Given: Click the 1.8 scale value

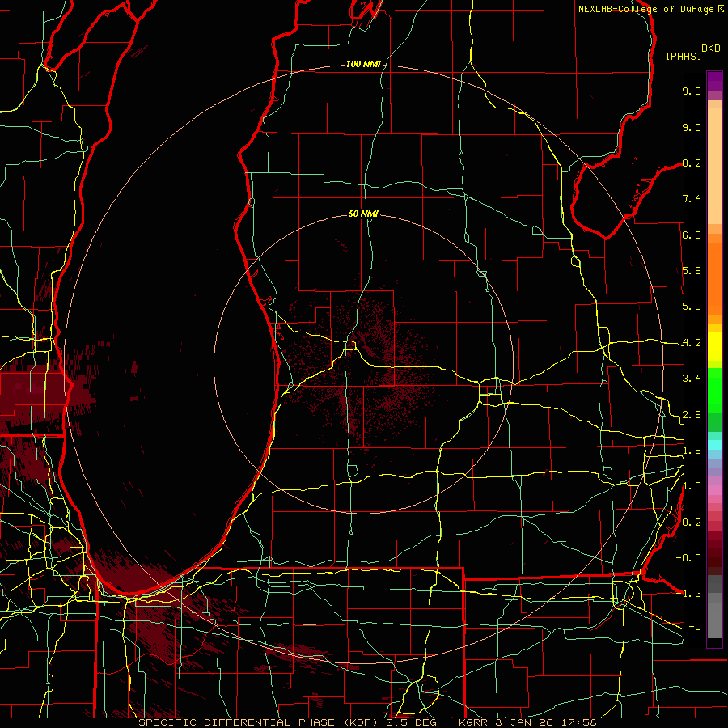Looking at the screenshot, I should [x=692, y=451].
